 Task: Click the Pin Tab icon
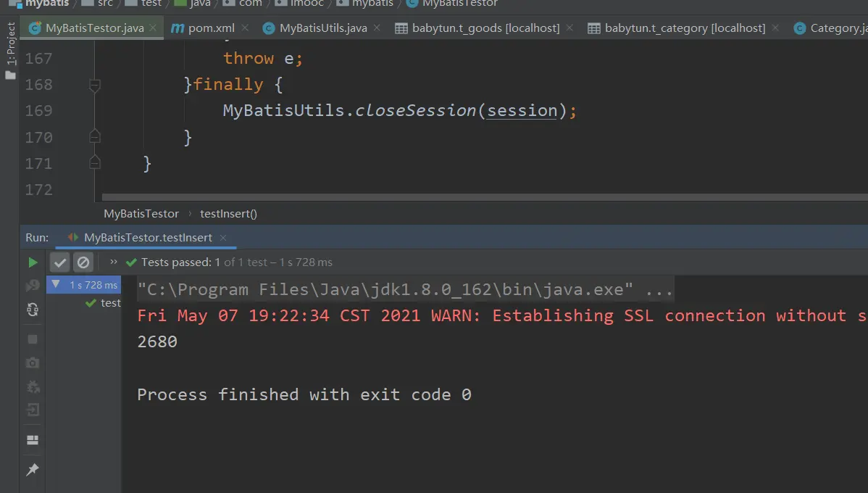point(33,470)
